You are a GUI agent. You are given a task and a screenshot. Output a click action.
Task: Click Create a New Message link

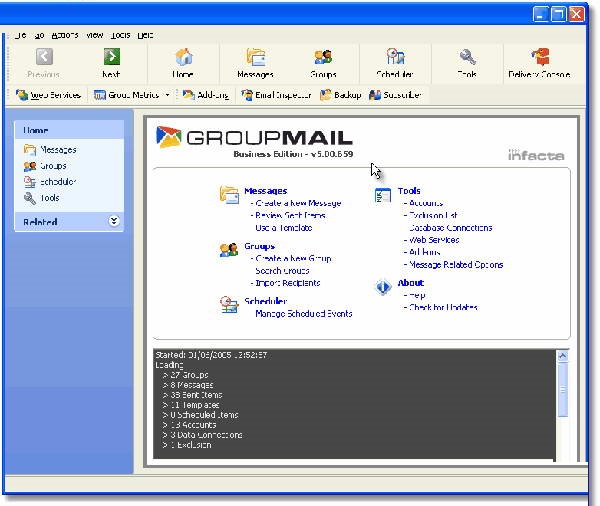click(x=298, y=203)
